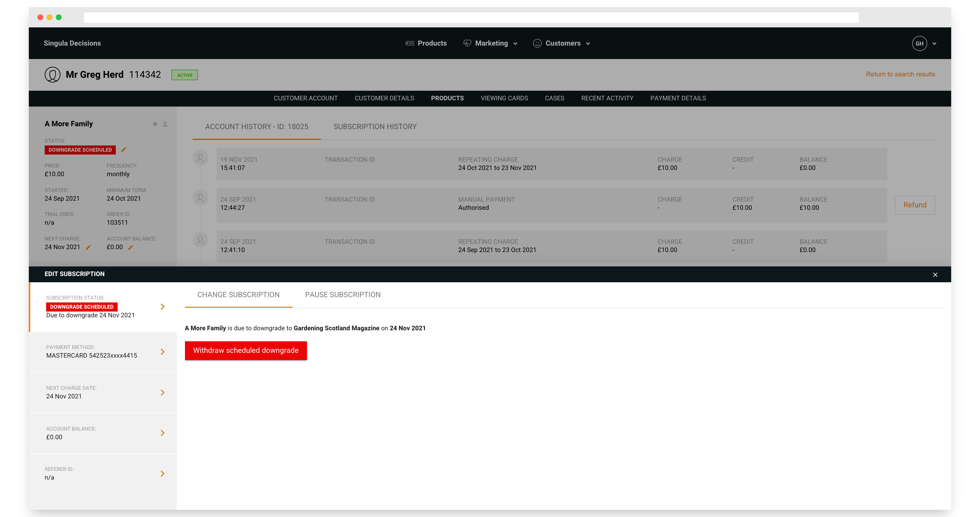980x517 pixels.
Task: Click the customer avatar icon beside Mr Greg Herd
Action: click(53, 74)
